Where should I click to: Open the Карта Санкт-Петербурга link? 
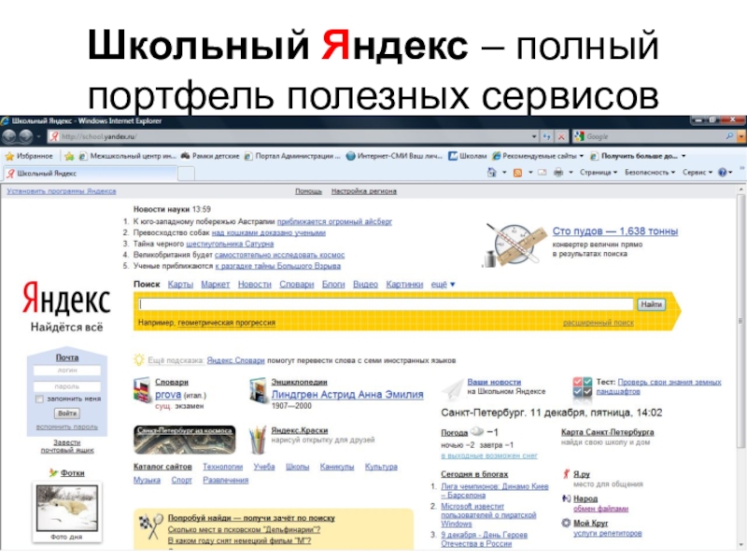(608, 432)
